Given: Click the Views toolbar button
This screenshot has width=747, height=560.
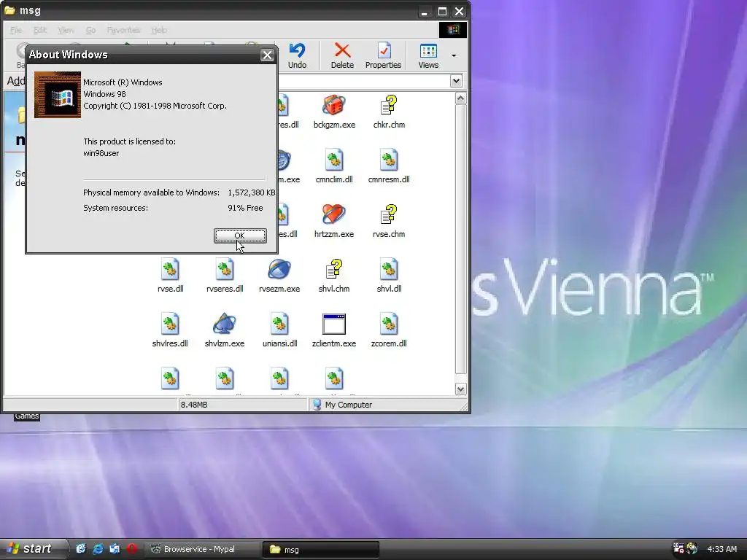Looking at the screenshot, I should tap(427, 55).
